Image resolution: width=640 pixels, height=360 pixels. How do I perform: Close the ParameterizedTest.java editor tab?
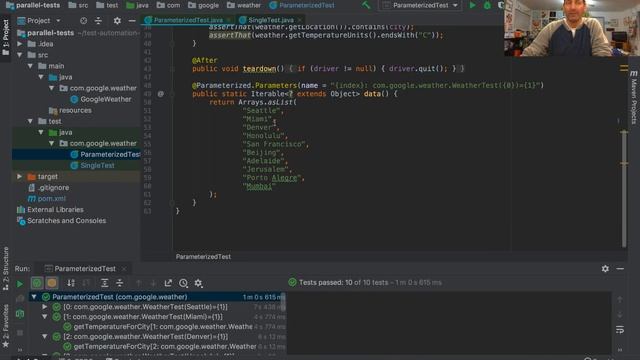point(229,20)
